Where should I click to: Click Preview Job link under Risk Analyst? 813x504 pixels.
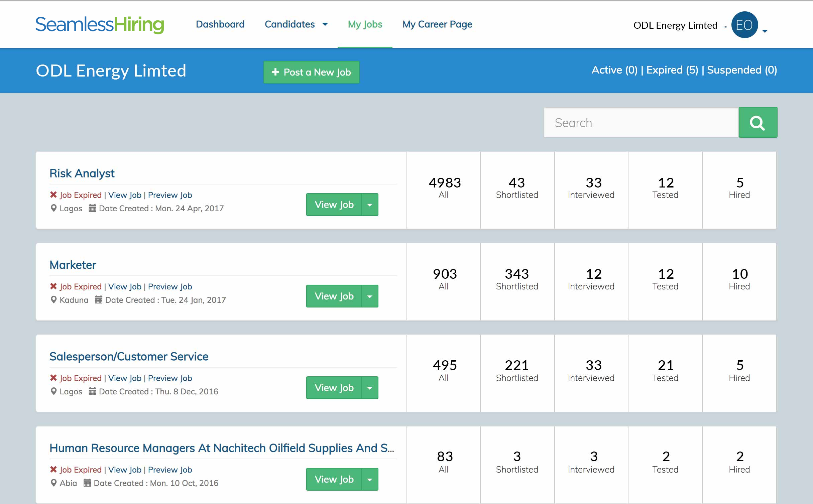(170, 195)
